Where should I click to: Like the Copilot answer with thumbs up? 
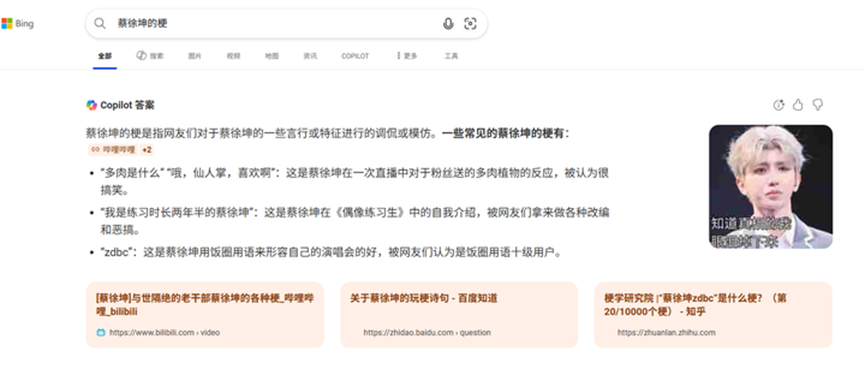pyautogui.click(x=798, y=105)
